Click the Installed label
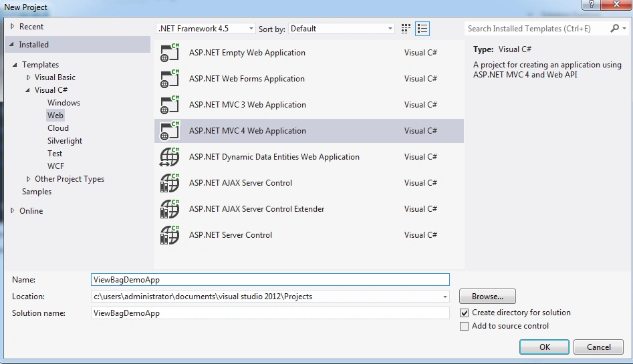 [34, 44]
